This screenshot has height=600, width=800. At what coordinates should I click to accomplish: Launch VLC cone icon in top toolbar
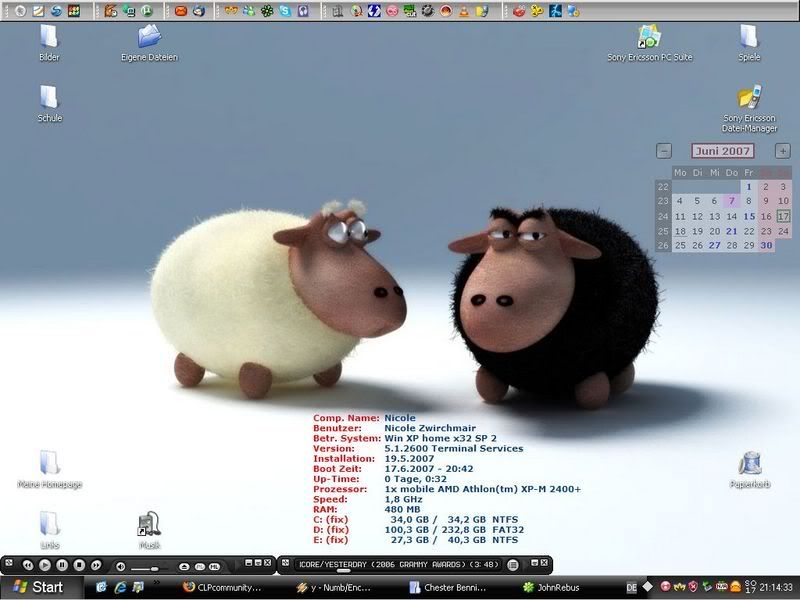coord(463,11)
